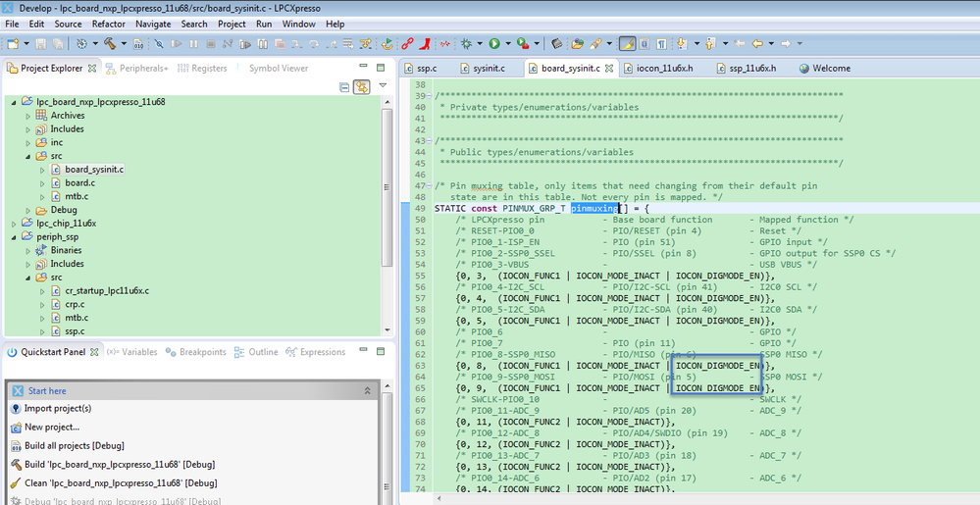980x505 pixels.
Task: Open the New wizard dropdown arrow
Action: [26, 44]
